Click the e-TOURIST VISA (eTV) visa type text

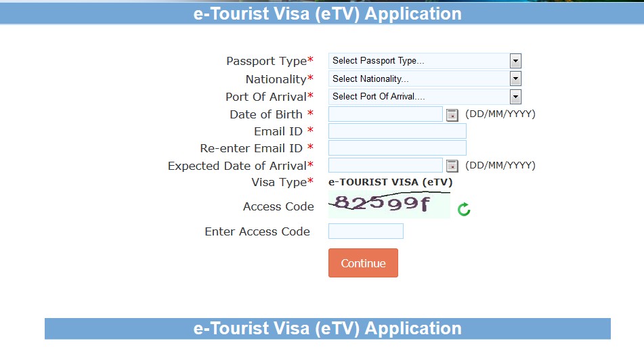point(390,182)
